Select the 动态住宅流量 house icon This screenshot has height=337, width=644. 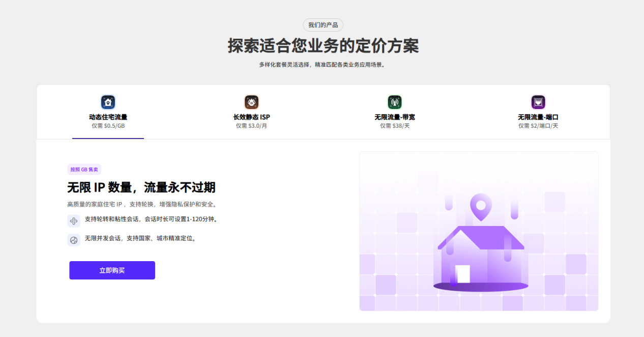click(108, 102)
